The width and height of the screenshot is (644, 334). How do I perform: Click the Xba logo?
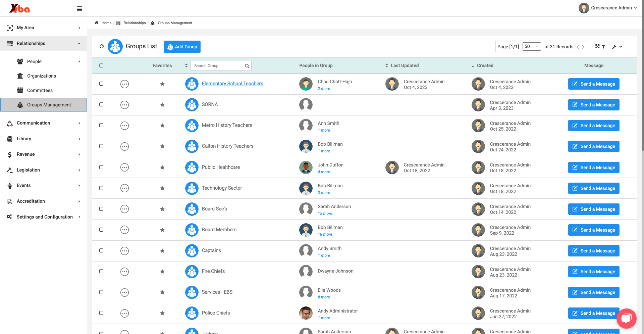click(19, 8)
